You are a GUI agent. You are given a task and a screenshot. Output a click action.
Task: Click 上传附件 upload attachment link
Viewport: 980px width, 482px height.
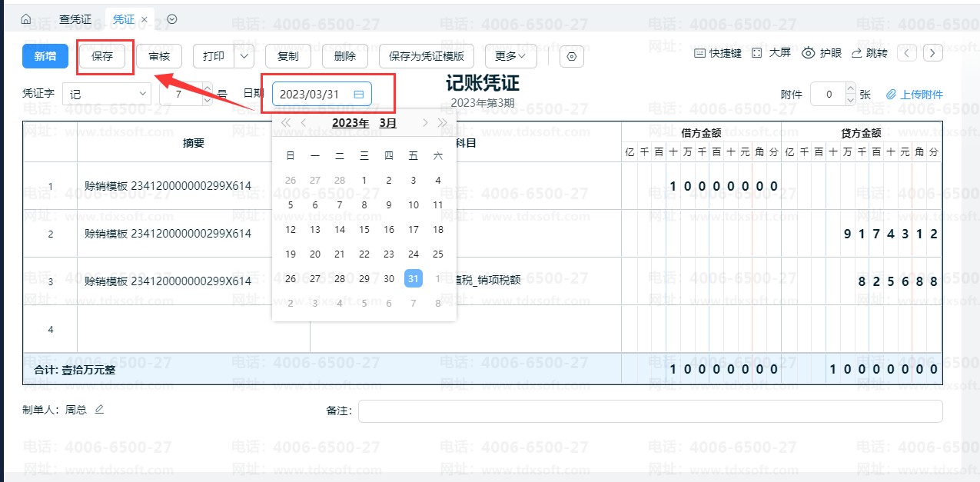click(915, 95)
